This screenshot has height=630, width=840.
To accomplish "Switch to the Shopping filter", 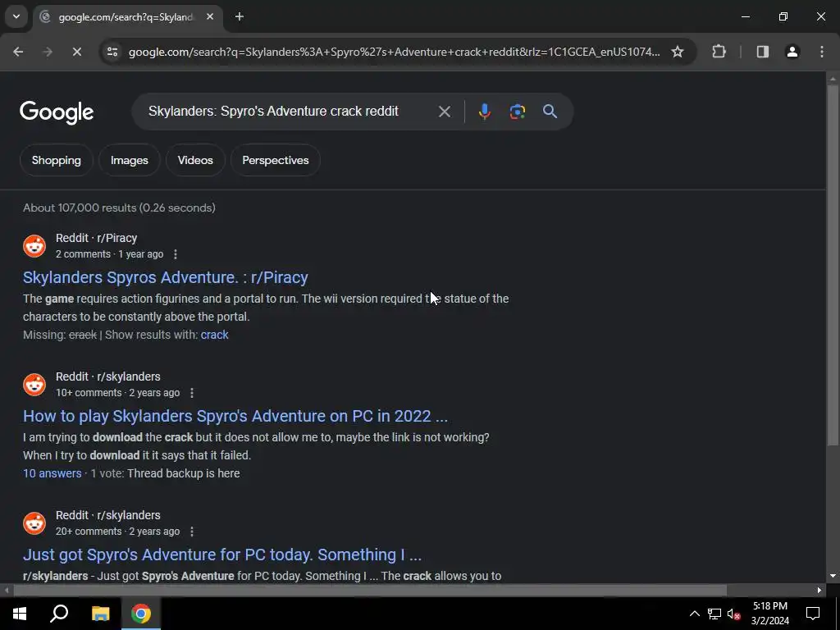I will [57, 160].
